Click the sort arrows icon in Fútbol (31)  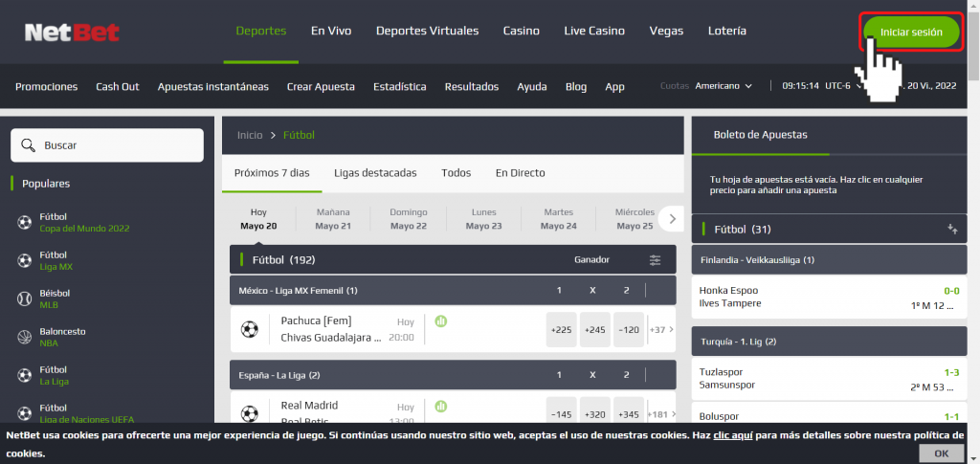[952, 230]
